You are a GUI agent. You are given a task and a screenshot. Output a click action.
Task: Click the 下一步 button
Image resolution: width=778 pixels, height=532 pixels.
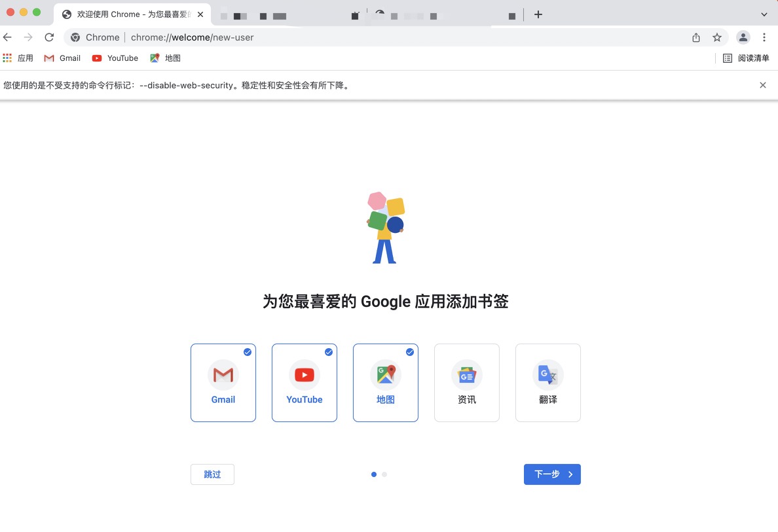click(x=552, y=474)
